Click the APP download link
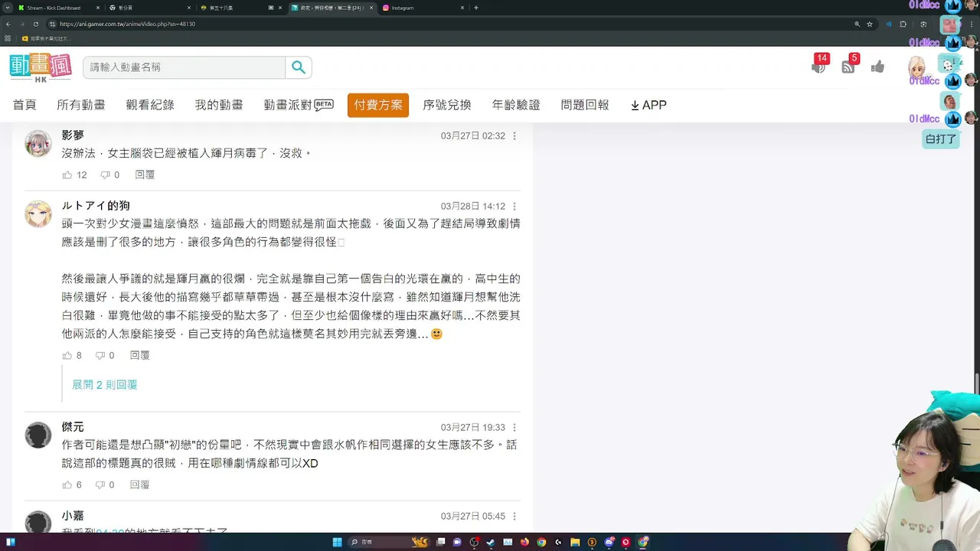The height and width of the screenshot is (551, 980). click(x=648, y=105)
